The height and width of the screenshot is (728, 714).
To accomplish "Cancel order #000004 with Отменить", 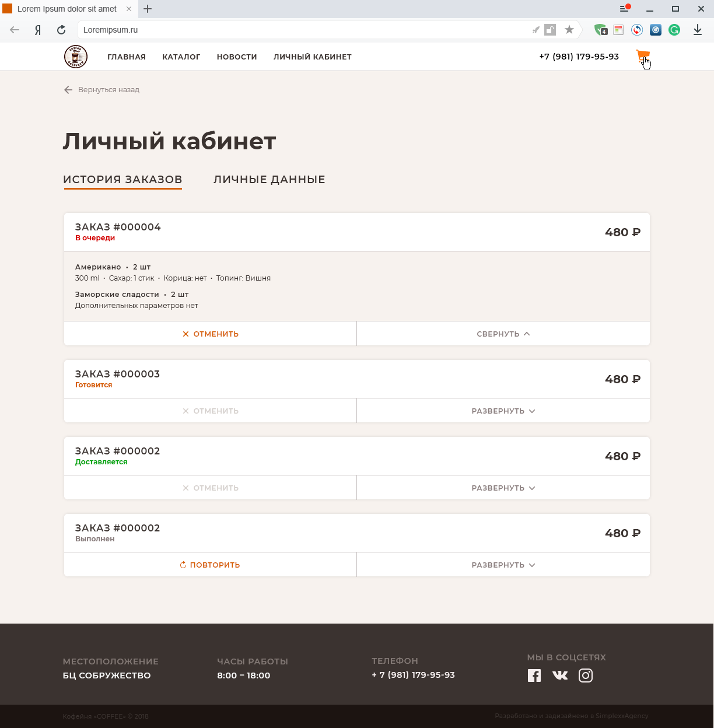I will pos(210,334).
